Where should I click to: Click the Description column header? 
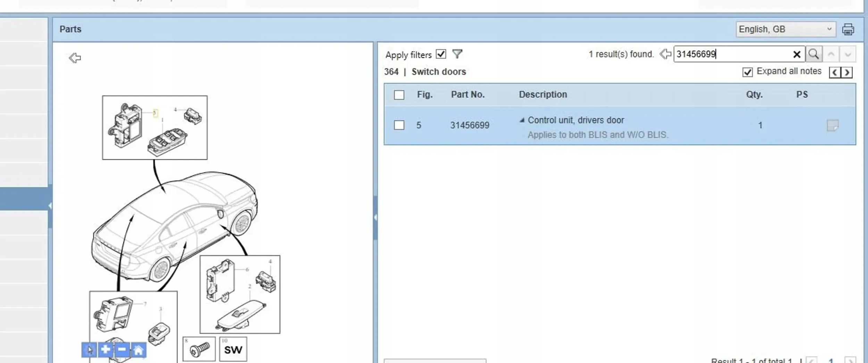(x=543, y=94)
